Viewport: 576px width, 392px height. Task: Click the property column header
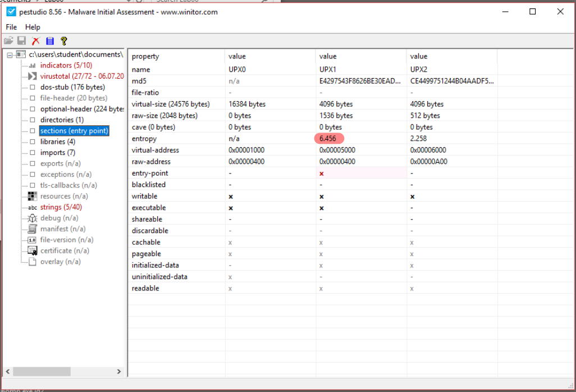click(176, 56)
